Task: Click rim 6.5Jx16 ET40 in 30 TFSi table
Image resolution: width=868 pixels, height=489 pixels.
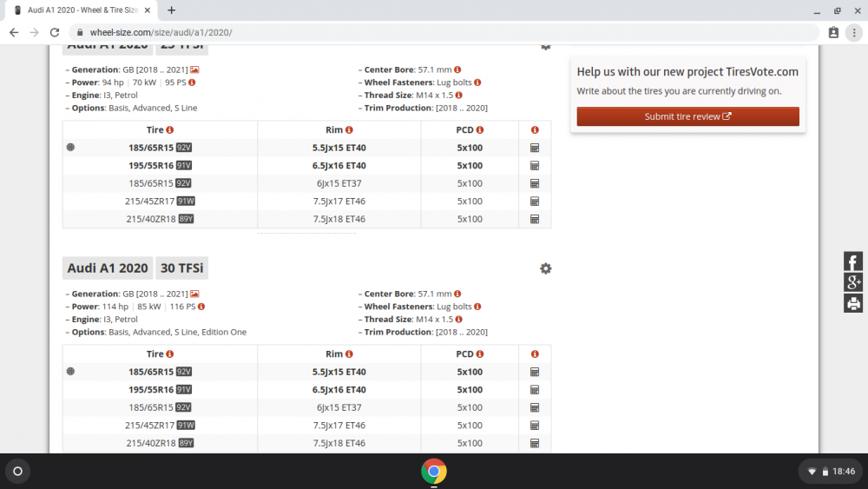Action: pyautogui.click(x=339, y=389)
